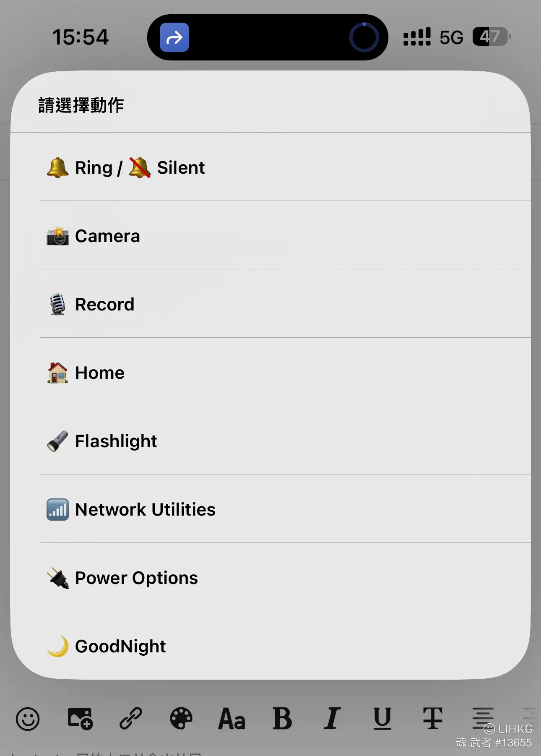Click the insert link chain icon
Image resolution: width=541 pixels, height=756 pixels.
(x=131, y=719)
